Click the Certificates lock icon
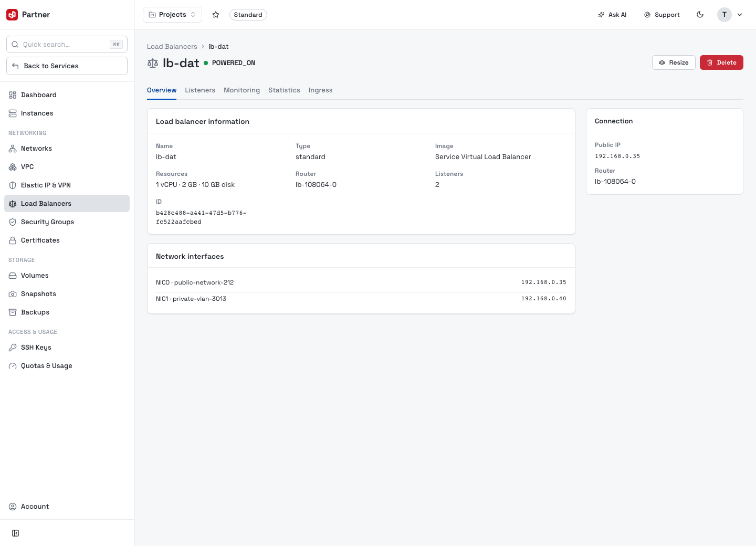The height and width of the screenshot is (546, 756). click(13, 240)
